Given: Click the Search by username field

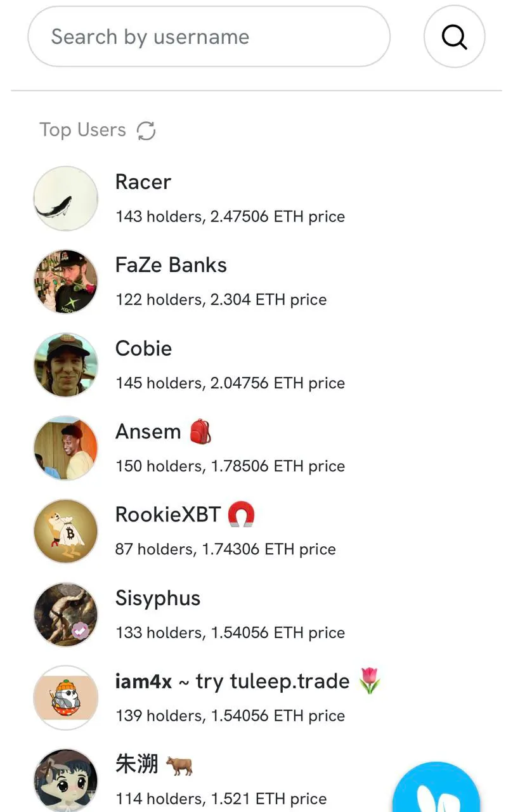Looking at the screenshot, I should point(208,36).
